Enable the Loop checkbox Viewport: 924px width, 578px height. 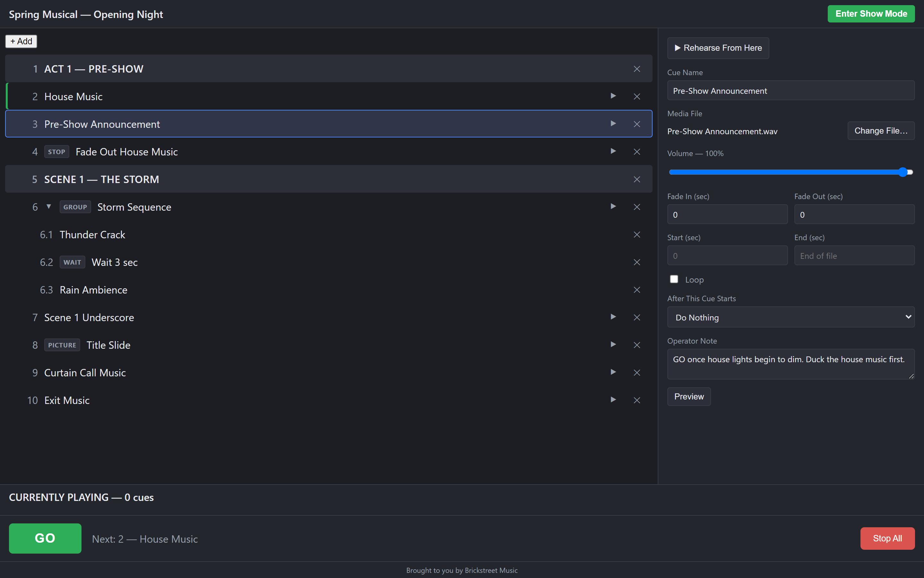click(674, 279)
